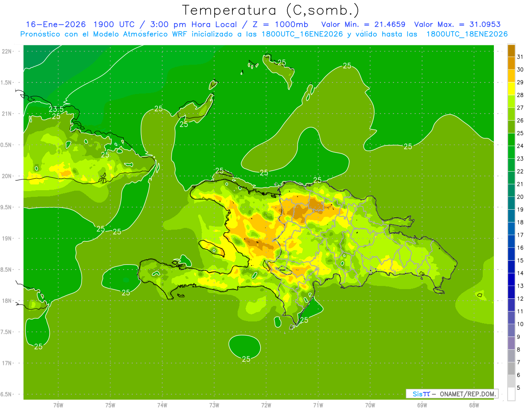The width and height of the screenshot is (532, 411).
Task: Click the "70W" longitude axis label
Action: (x=370, y=405)
